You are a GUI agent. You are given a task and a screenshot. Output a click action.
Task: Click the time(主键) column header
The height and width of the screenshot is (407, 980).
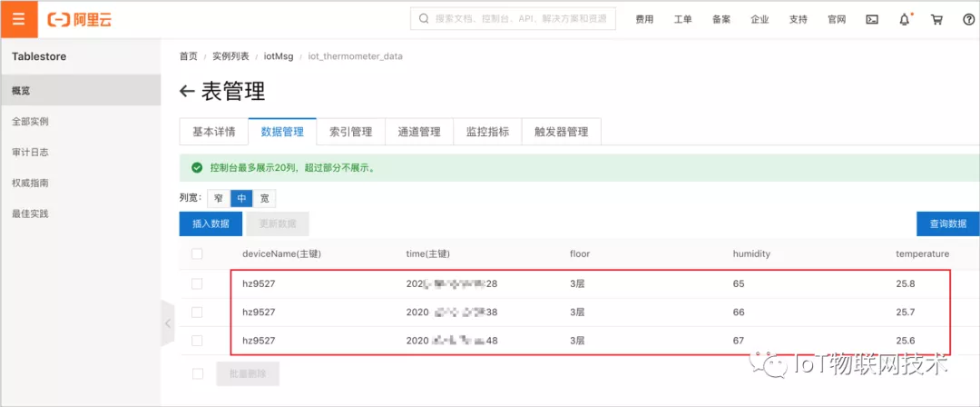pyautogui.click(x=428, y=253)
